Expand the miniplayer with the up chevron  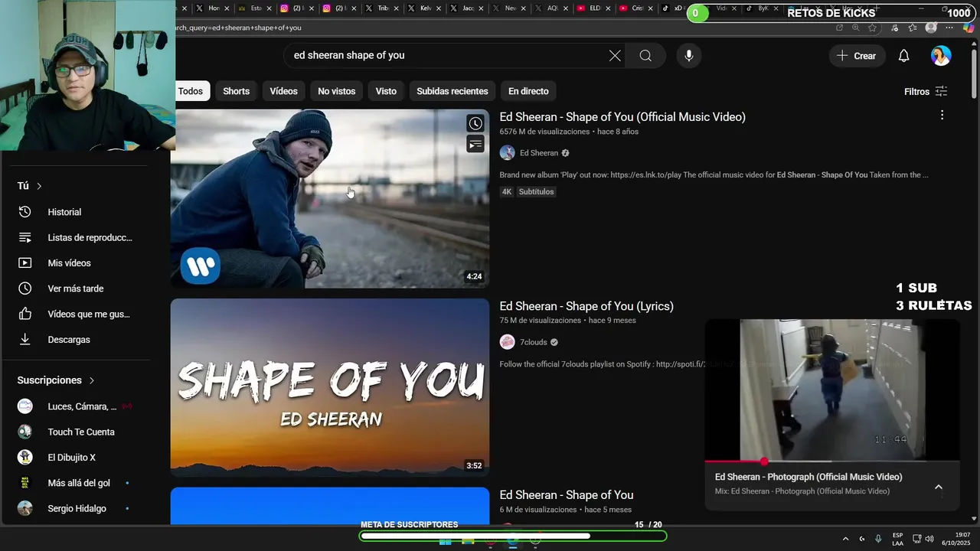coord(939,487)
